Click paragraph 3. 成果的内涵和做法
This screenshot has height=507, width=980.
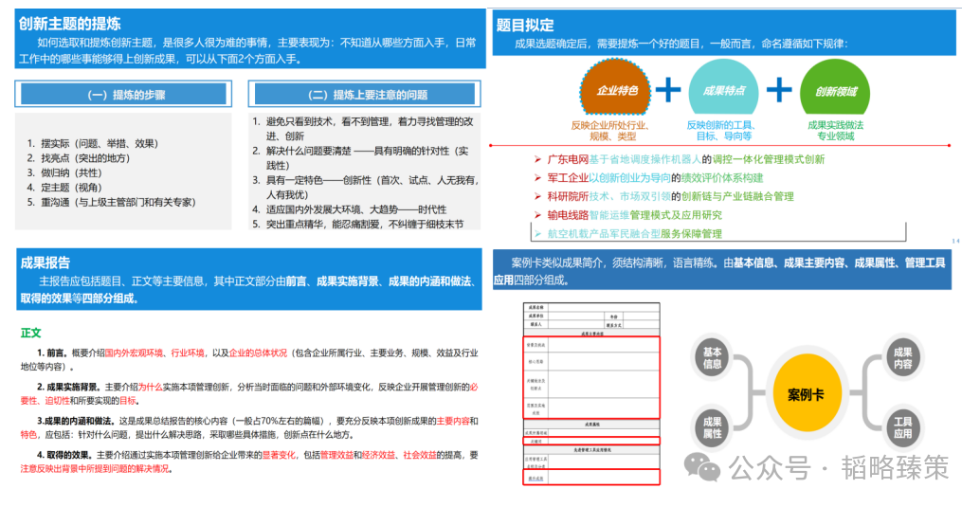(249, 427)
